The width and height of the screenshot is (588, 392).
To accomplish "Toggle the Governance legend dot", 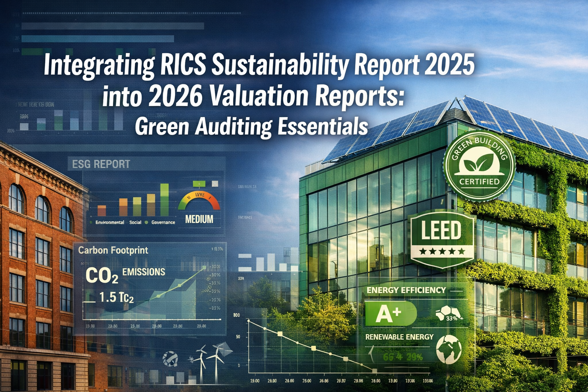I will coord(147,222).
